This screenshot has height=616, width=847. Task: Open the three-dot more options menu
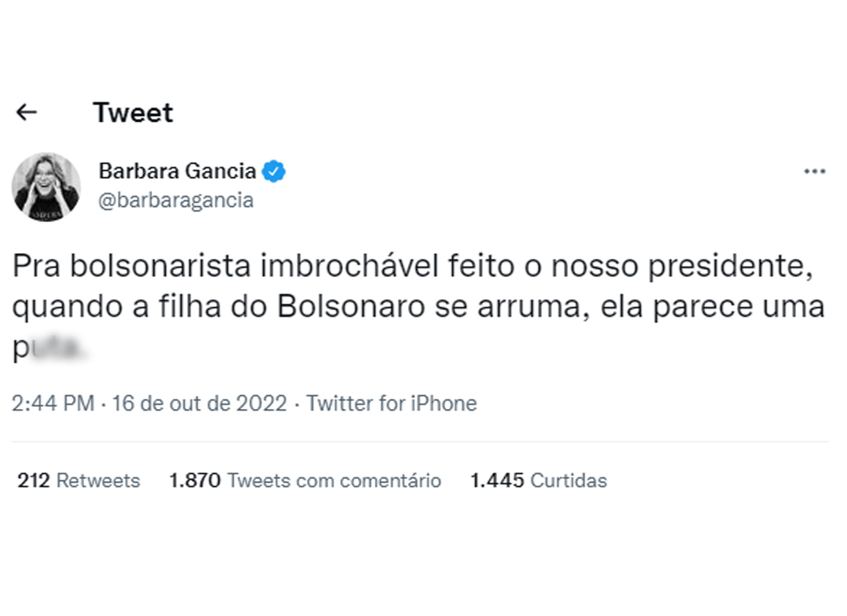tap(814, 172)
